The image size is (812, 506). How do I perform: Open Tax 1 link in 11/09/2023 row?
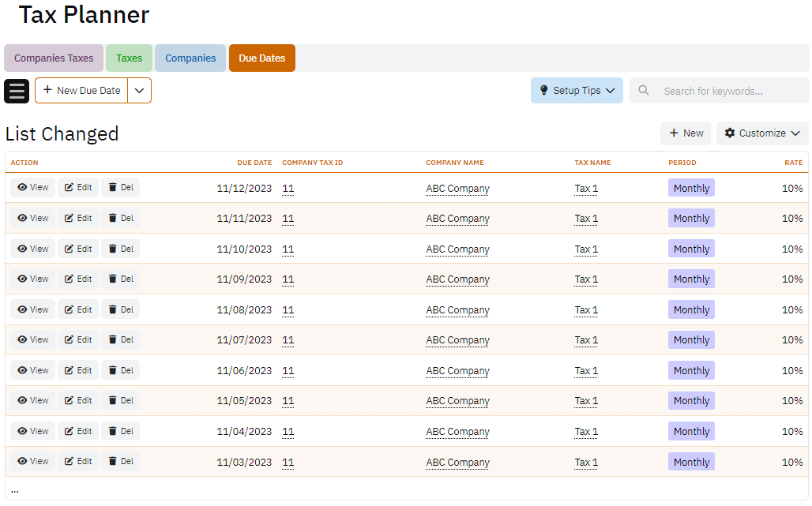pyautogui.click(x=586, y=279)
